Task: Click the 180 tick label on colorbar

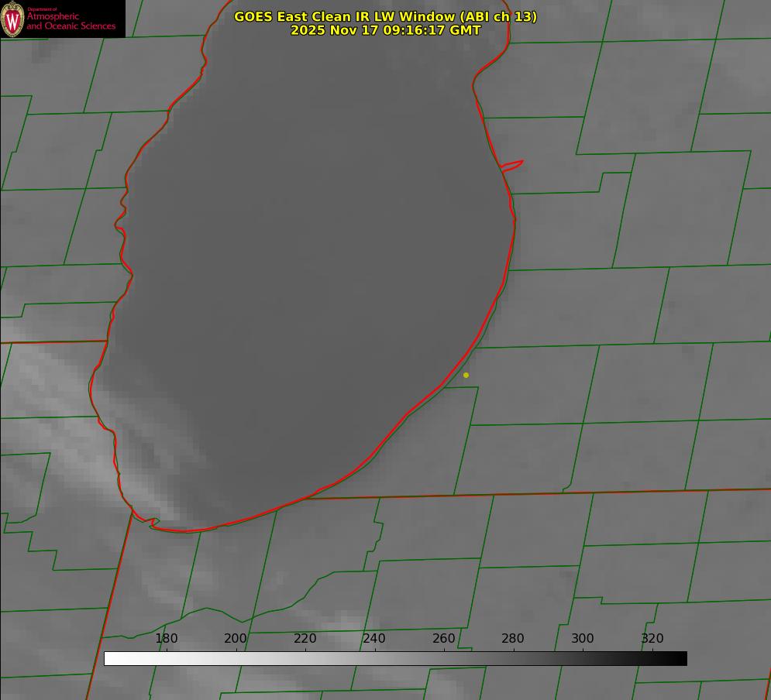Action: [x=167, y=639]
